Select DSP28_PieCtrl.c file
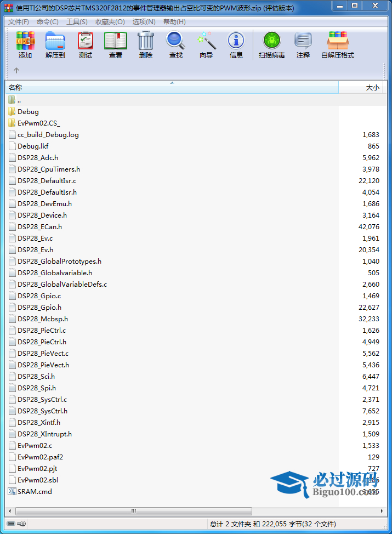The height and width of the screenshot is (534, 392). [42, 331]
